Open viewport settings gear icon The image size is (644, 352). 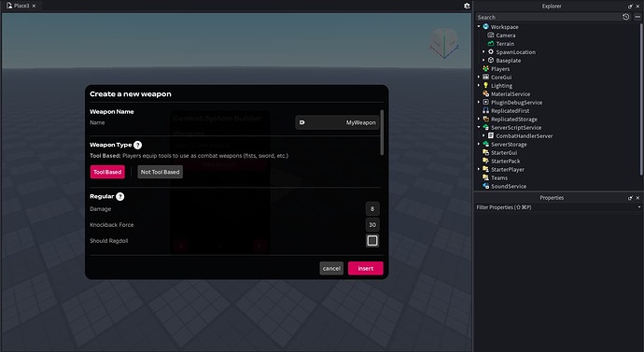(x=467, y=6)
